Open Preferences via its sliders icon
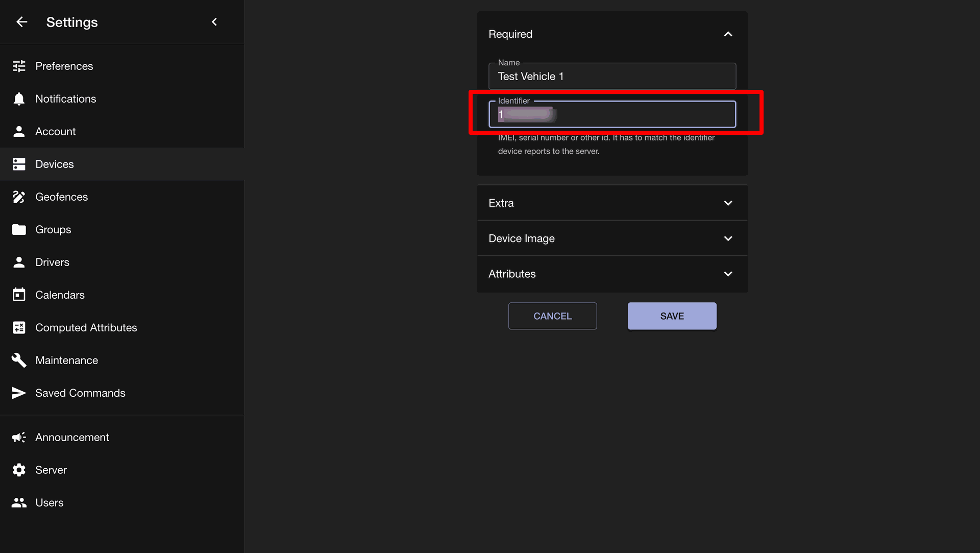Image resolution: width=980 pixels, height=553 pixels. 19,66
